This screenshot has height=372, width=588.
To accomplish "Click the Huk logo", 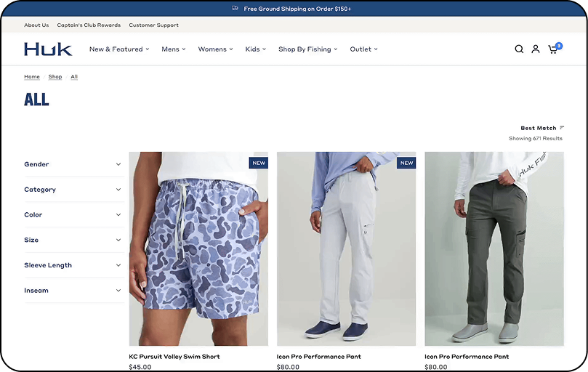I will tap(48, 49).
